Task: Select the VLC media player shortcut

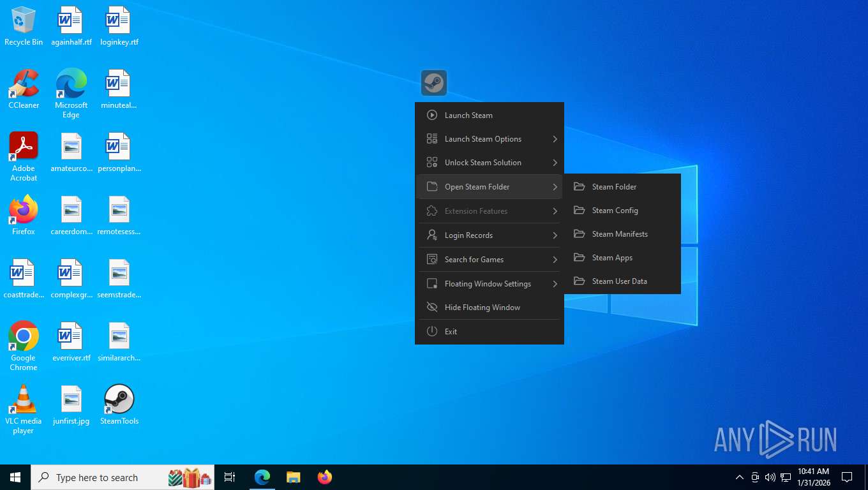Action: [24, 410]
